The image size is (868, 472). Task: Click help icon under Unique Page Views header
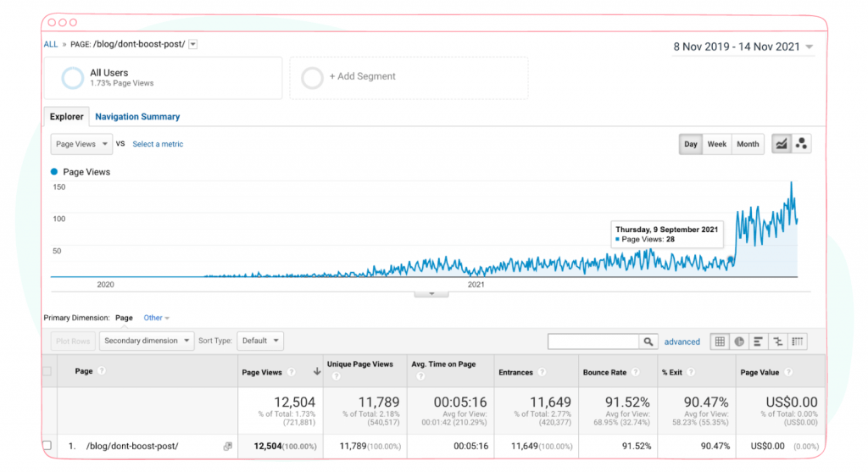[x=336, y=376]
